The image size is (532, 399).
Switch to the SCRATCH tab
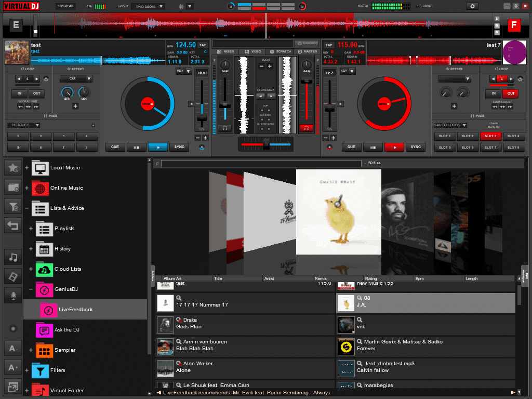[280, 51]
